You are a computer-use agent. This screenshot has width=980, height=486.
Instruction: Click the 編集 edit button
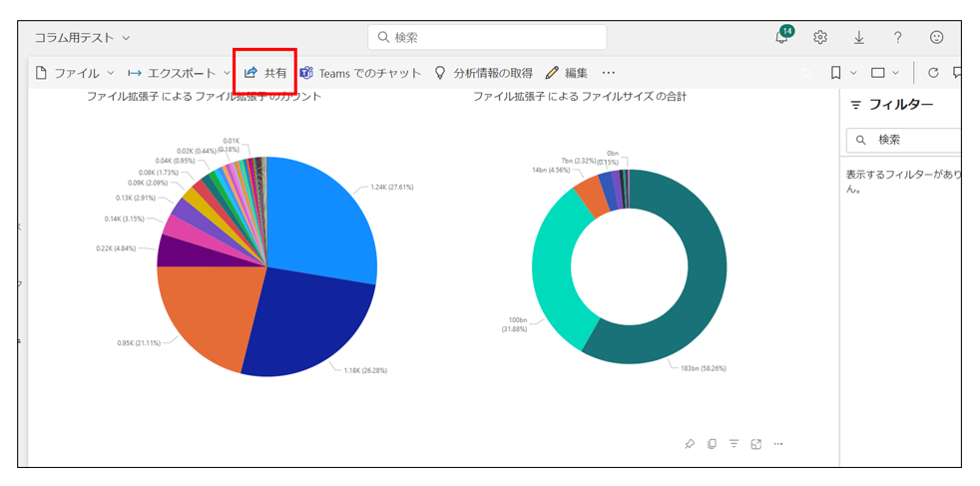tap(567, 73)
